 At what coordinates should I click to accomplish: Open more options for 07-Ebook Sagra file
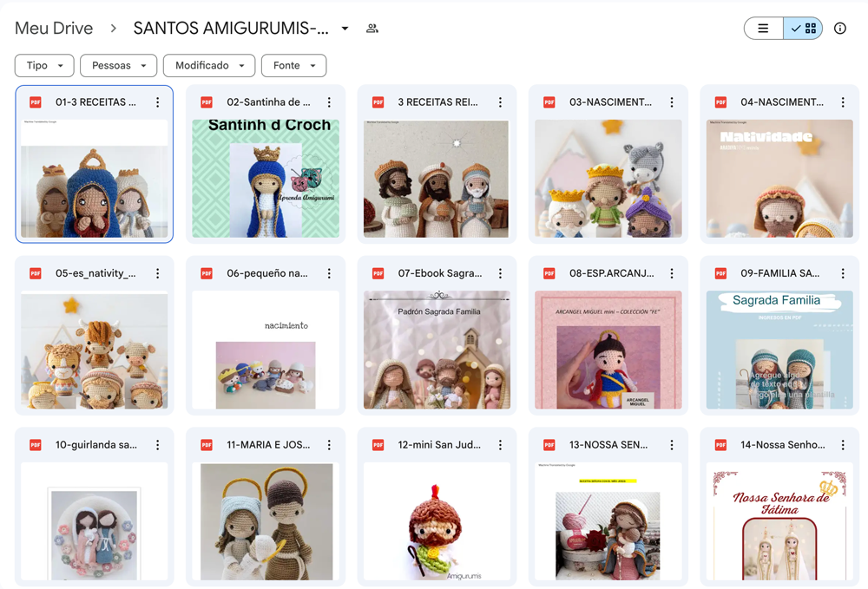pos(500,273)
